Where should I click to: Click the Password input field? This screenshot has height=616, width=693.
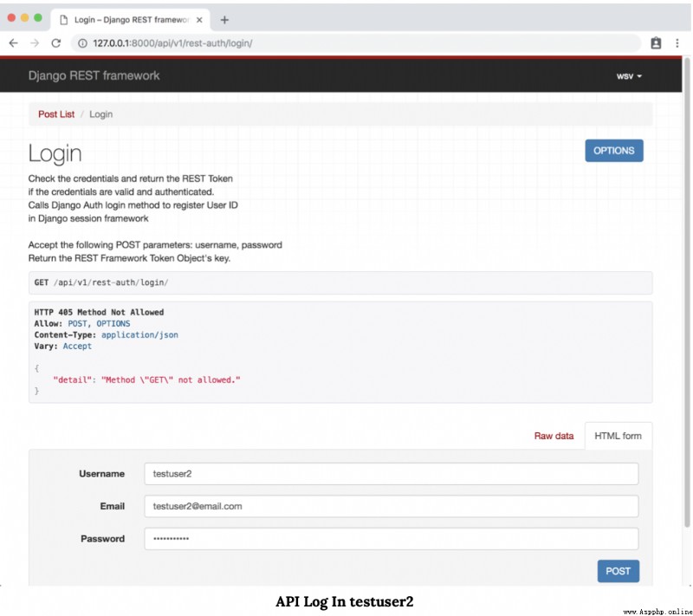point(392,539)
